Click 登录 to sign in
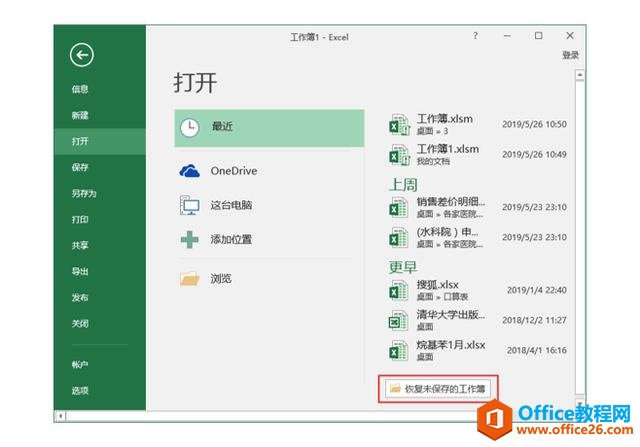The image size is (640, 447). pyautogui.click(x=571, y=55)
